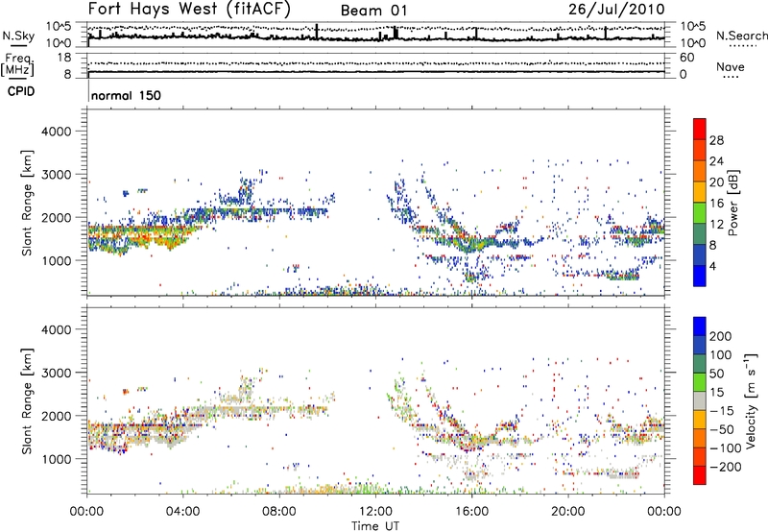Viewport: 768px width, 532px height.
Task: Click the '20:00' time tick label
Action: 567,512
